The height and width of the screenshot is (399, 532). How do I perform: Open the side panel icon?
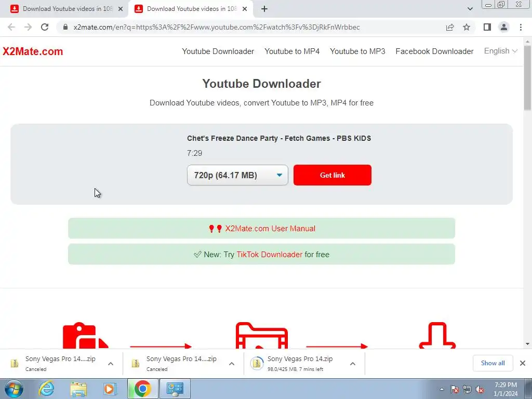pyautogui.click(x=487, y=27)
